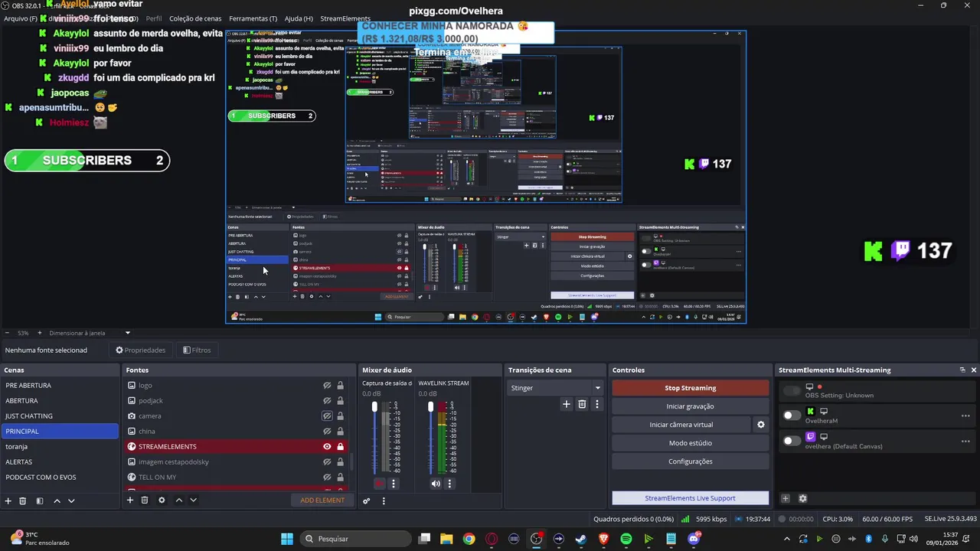Open Ajuda (H) menu
Image resolution: width=980 pixels, height=551 pixels.
(299, 18)
